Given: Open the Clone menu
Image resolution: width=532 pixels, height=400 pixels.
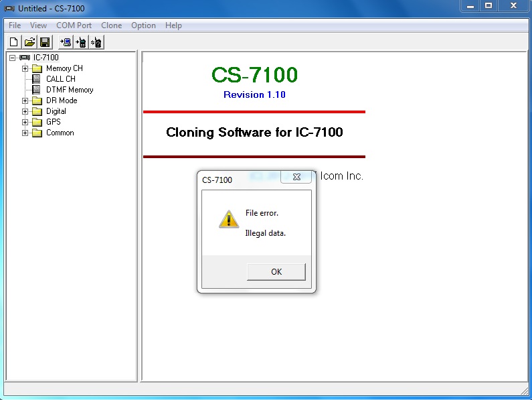Looking at the screenshot, I should point(111,25).
